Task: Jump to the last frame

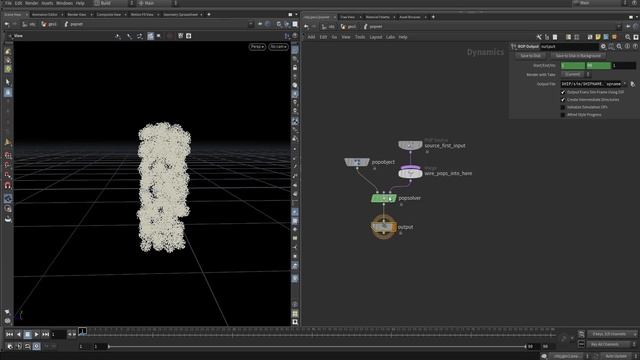Action: tap(45, 334)
